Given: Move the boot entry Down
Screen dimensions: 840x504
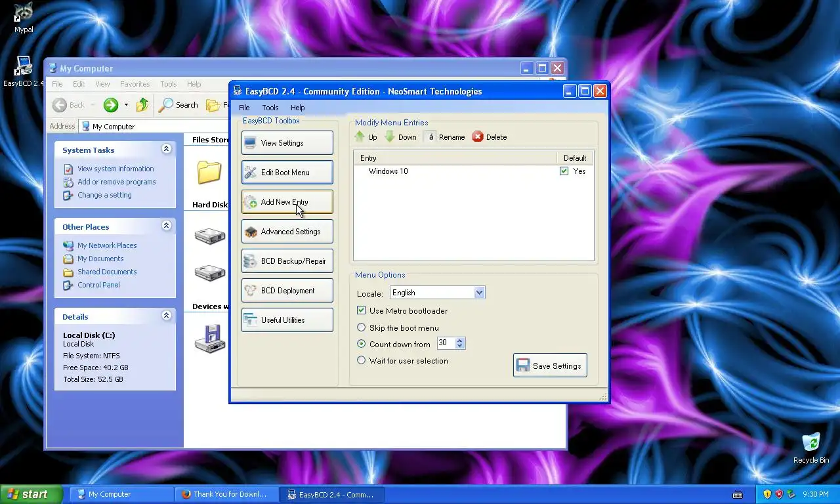Looking at the screenshot, I should coord(400,137).
